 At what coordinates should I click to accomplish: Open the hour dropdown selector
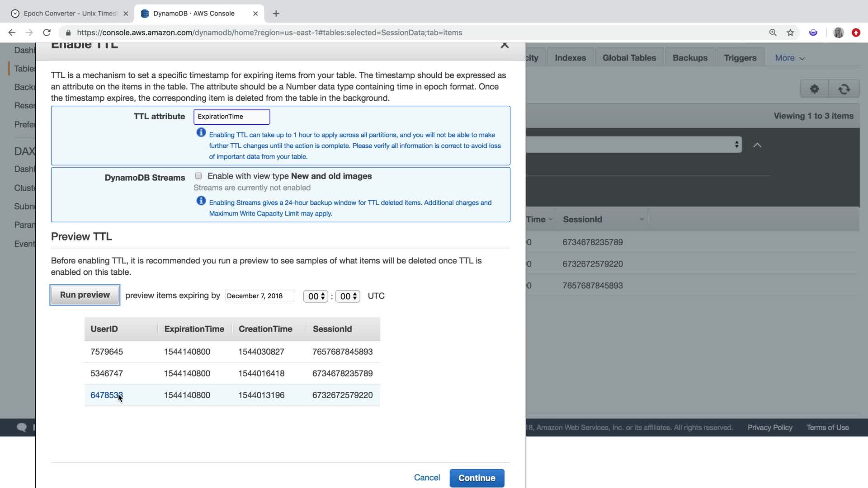click(316, 296)
